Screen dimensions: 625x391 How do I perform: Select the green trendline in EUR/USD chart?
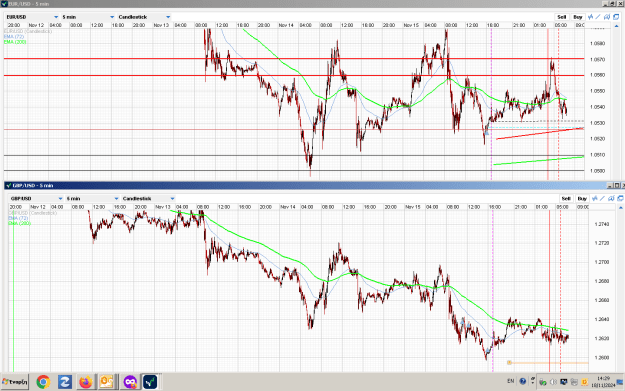[x=538, y=160]
